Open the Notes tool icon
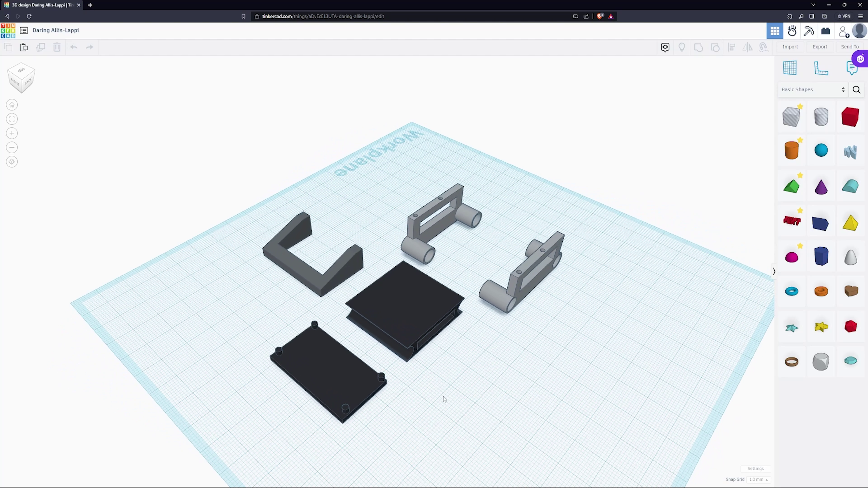This screenshot has height=488, width=868. [x=851, y=68]
